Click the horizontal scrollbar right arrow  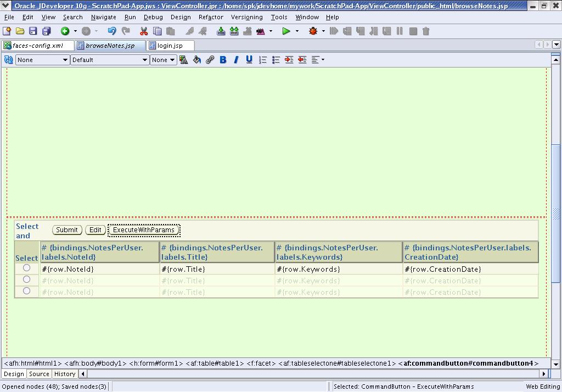544,374
